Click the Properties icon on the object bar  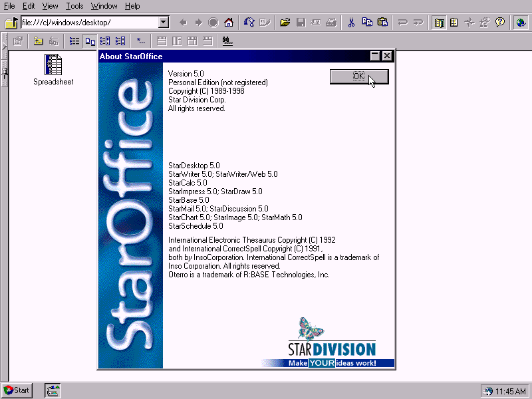pos(18,41)
